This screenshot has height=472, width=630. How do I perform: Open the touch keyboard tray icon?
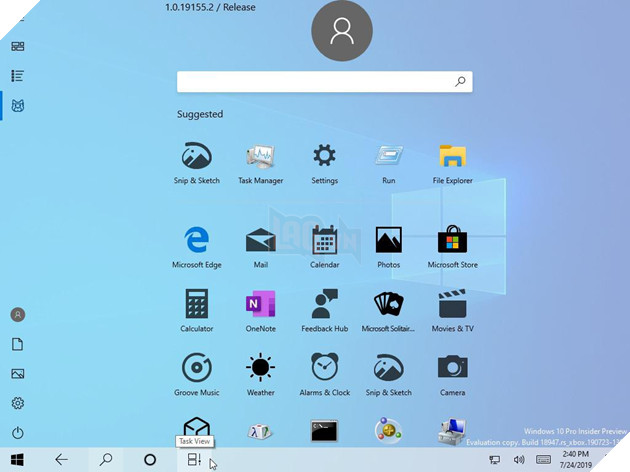(543, 460)
